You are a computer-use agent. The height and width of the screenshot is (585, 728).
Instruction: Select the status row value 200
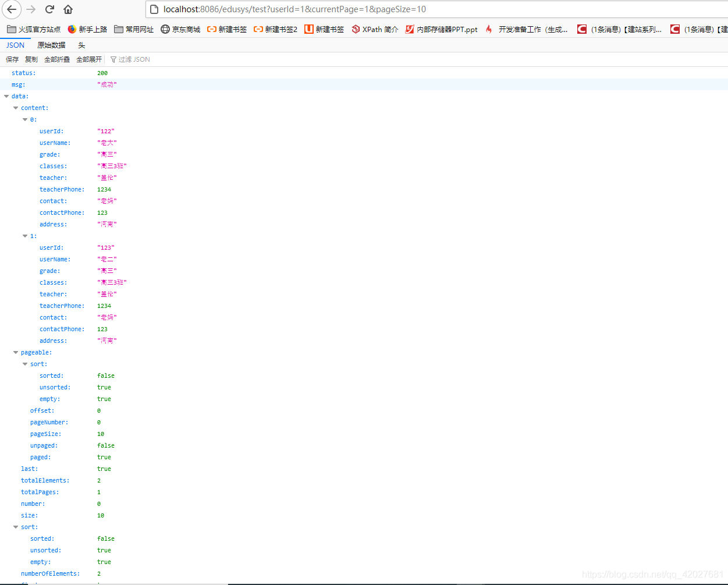tap(102, 73)
